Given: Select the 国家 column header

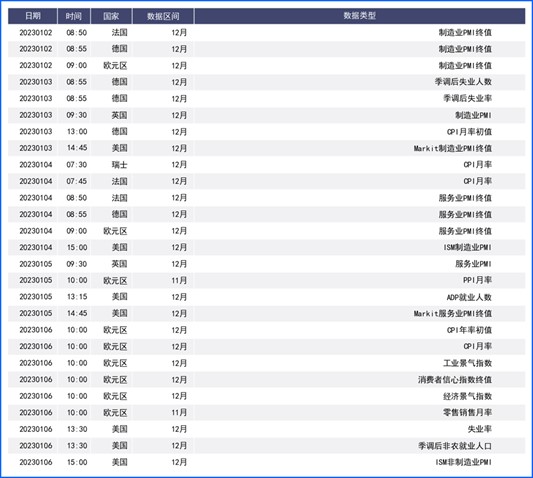Looking at the screenshot, I should tap(111, 16).
